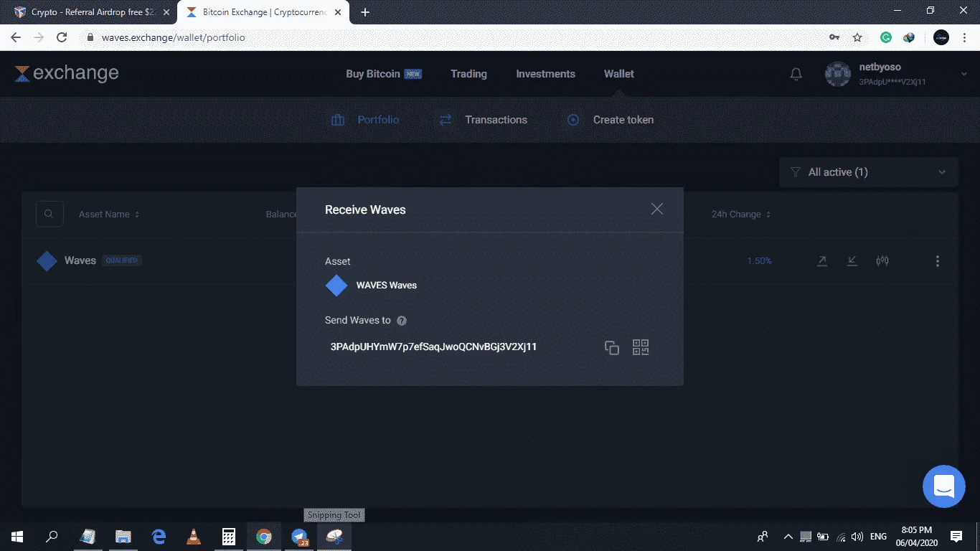
Task: Expand the All active (1) filter dropdown
Action: 868,172
